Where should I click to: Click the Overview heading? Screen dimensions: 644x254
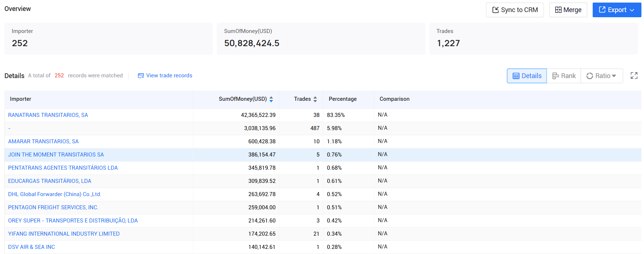(x=18, y=9)
